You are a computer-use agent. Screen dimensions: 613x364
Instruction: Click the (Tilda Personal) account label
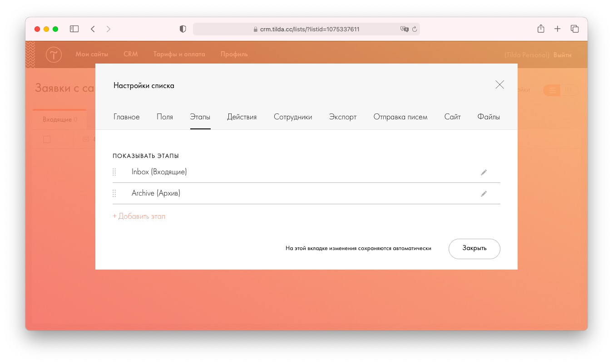click(x=527, y=55)
